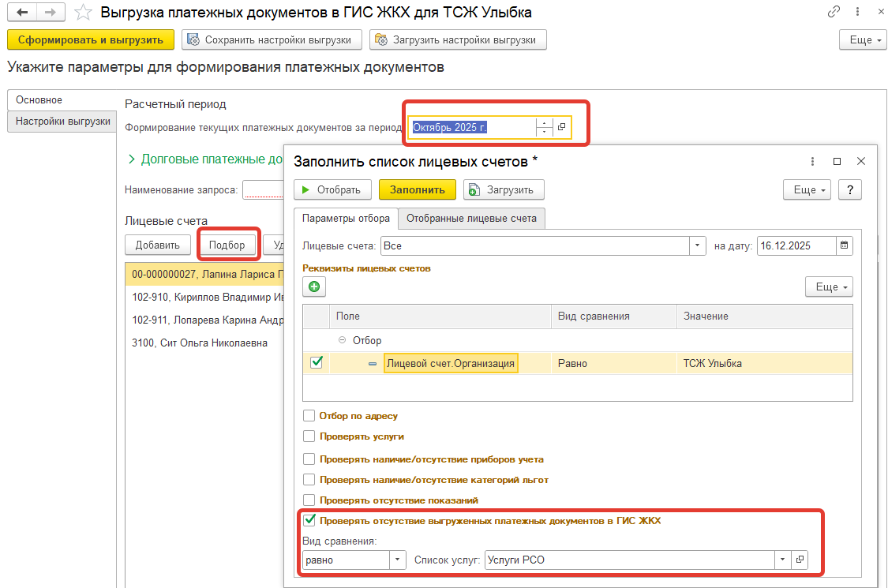Click Сформировать и выгрузить button
Screen dimensions: 888x588
coord(90,39)
